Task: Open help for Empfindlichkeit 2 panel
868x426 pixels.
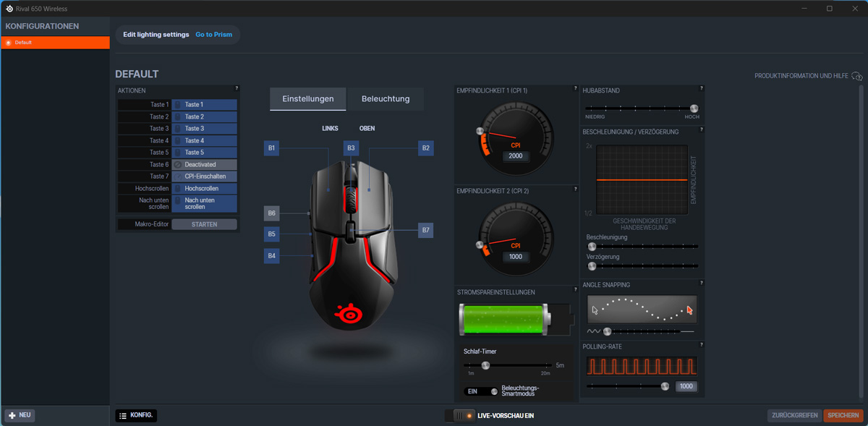Action: tap(576, 189)
